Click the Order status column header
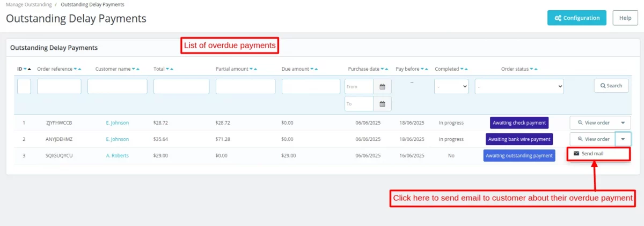 pyautogui.click(x=515, y=69)
